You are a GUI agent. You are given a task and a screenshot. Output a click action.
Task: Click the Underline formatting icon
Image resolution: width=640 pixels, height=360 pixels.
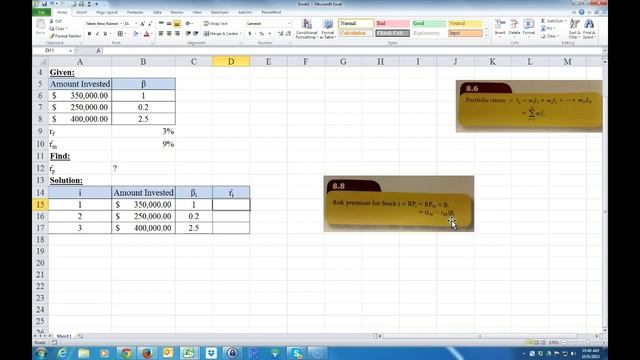tap(105, 33)
